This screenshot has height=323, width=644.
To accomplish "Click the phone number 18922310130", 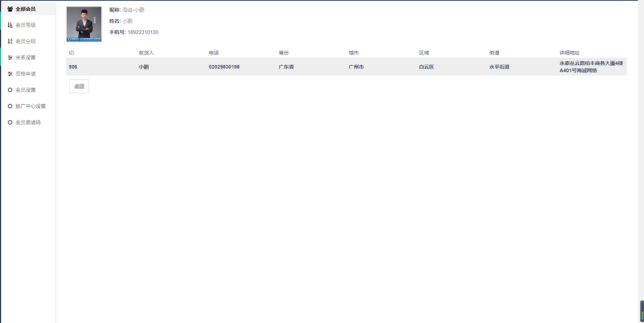I will point(143,32).
